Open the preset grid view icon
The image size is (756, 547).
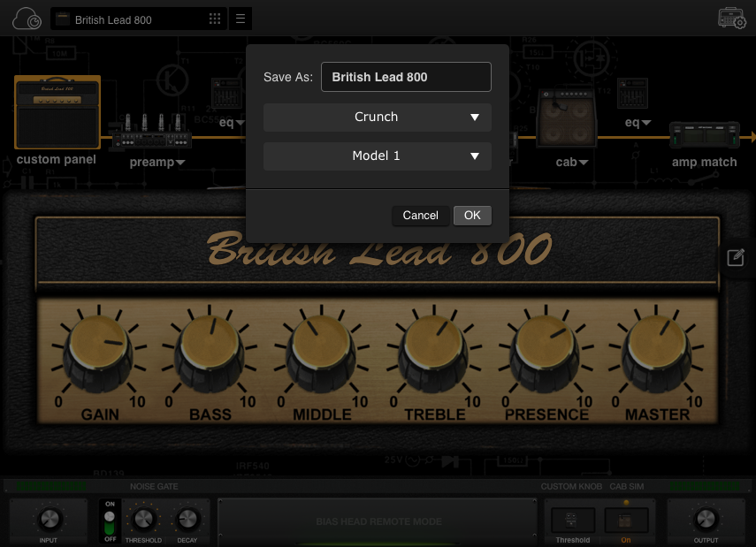pyautogui.click(x=215, y=18)
